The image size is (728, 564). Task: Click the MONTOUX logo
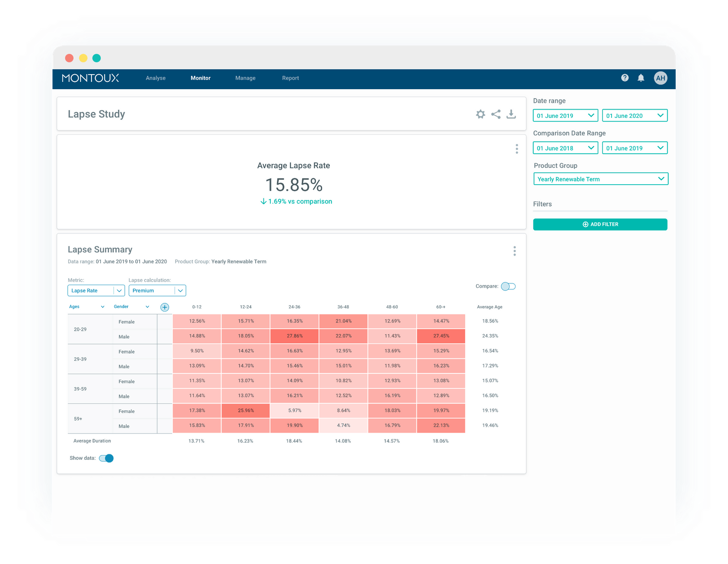[x=91, y=78]
